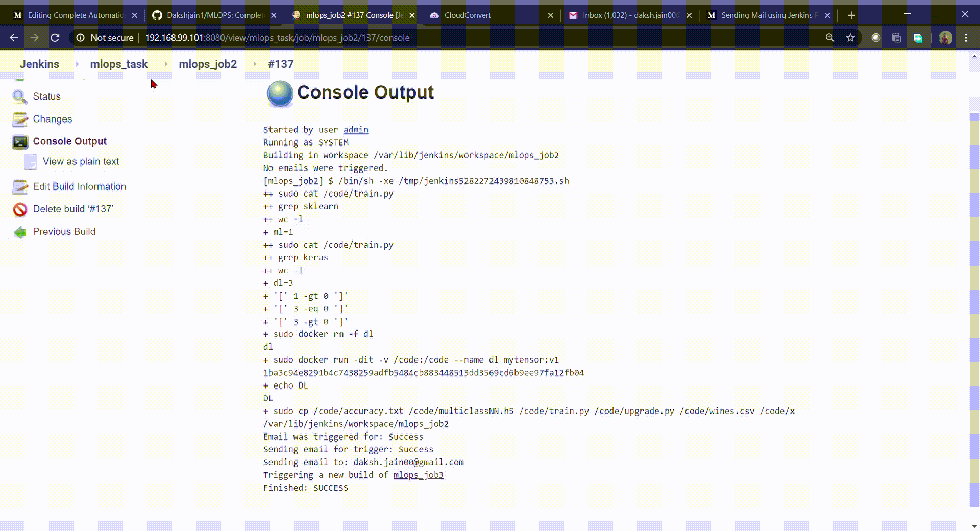Click the admin user link
The width and height of the screenshot is (980, 531).
tap(356, 130)
